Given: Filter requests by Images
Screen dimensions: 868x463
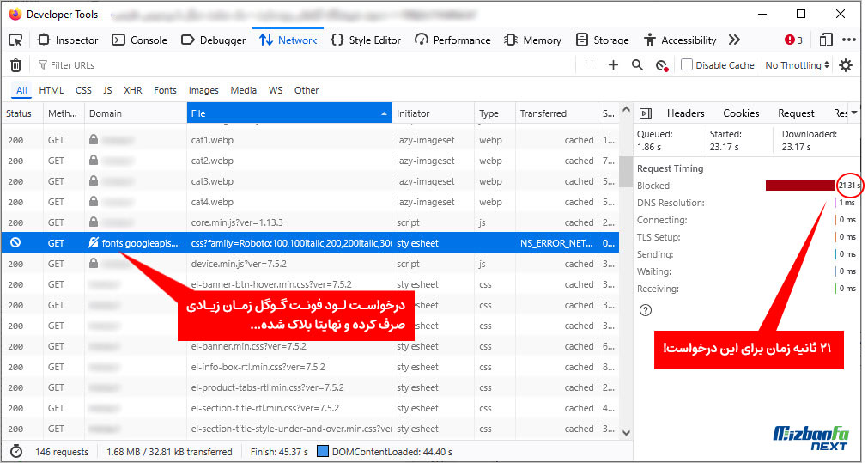Looking at the screenshot, I should pos(203,90).
